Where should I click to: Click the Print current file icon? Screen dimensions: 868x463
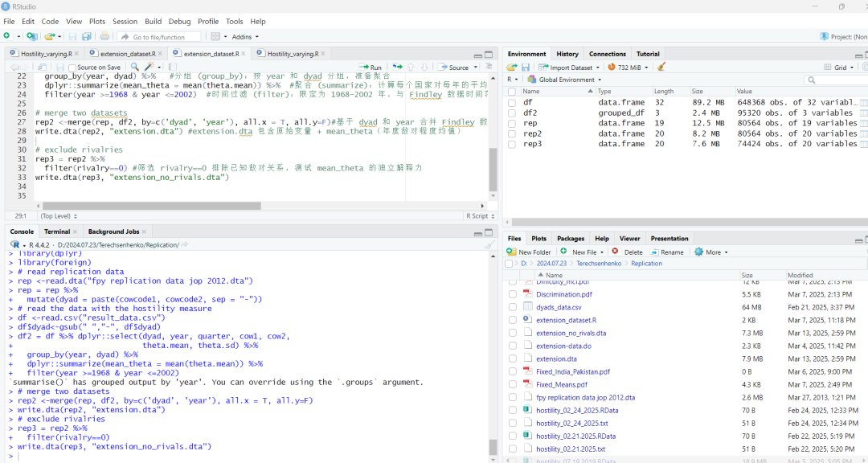pyautogui.click(x=104, y=36)
